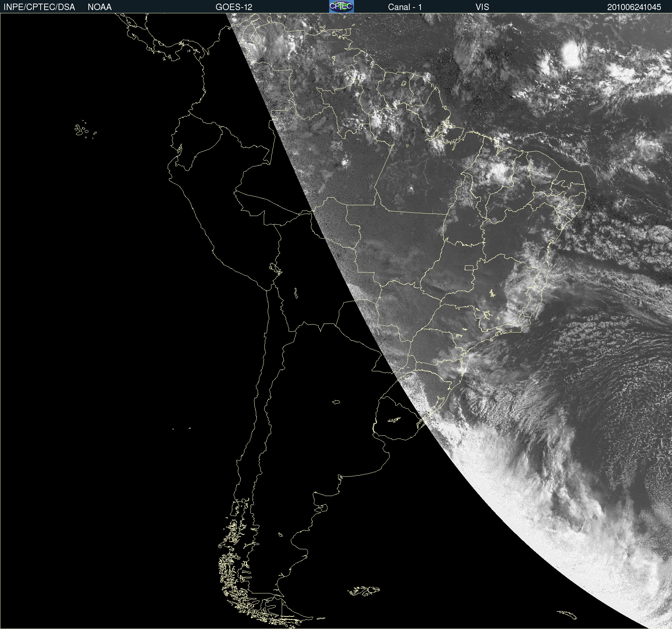Click the timestamp 201006241045
Image resolution: width=672 pixels, height=629 pixels.
(634, 7)
